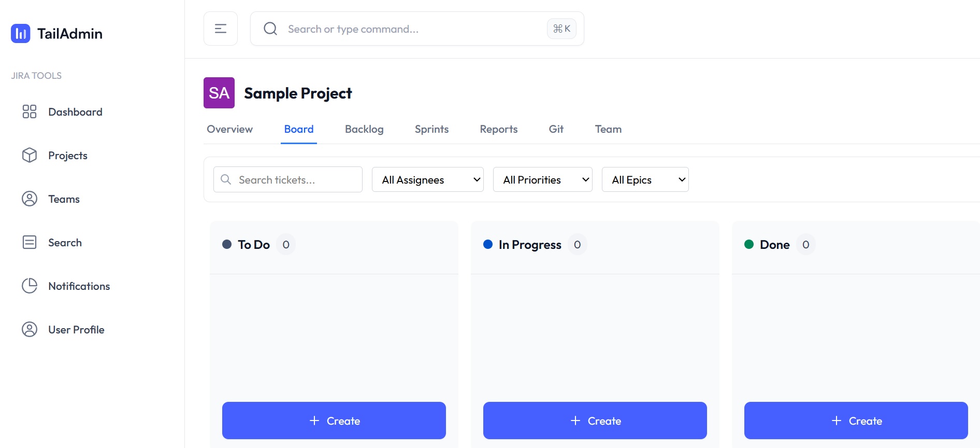The image size is (980, 448).
Task: Add a ticket in Done column
Action: pos(856,421)
